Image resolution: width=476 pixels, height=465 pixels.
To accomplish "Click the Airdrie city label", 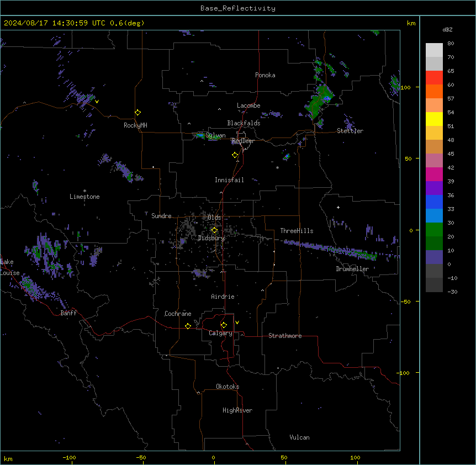I will coord(223,297).
